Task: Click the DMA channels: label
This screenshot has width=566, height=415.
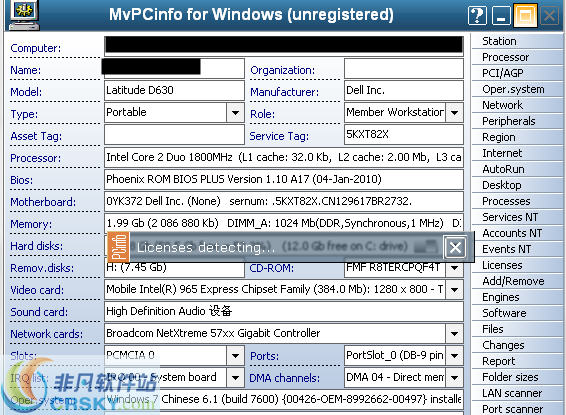Action: 284,378
